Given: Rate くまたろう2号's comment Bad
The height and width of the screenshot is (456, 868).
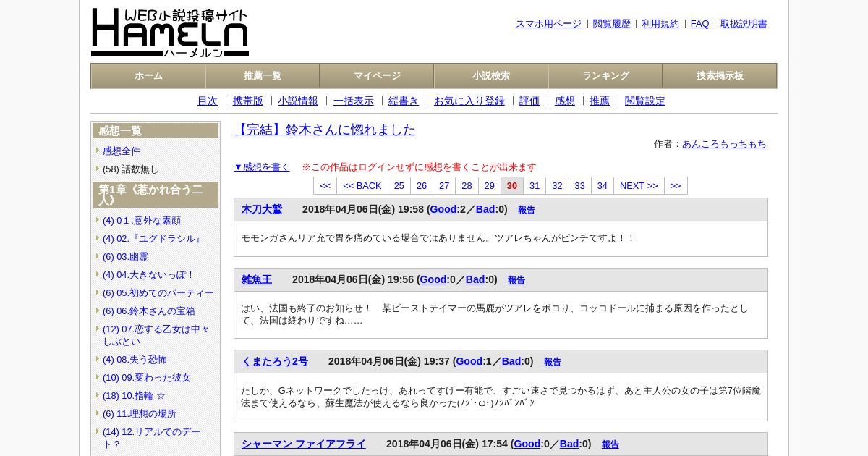Looking at the screenshot, I should point(511,361).
